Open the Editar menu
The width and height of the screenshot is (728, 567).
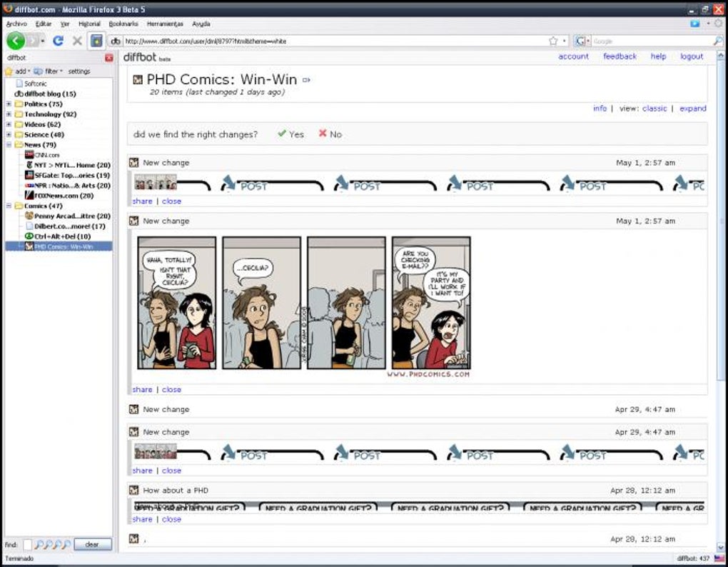(44, 24)
